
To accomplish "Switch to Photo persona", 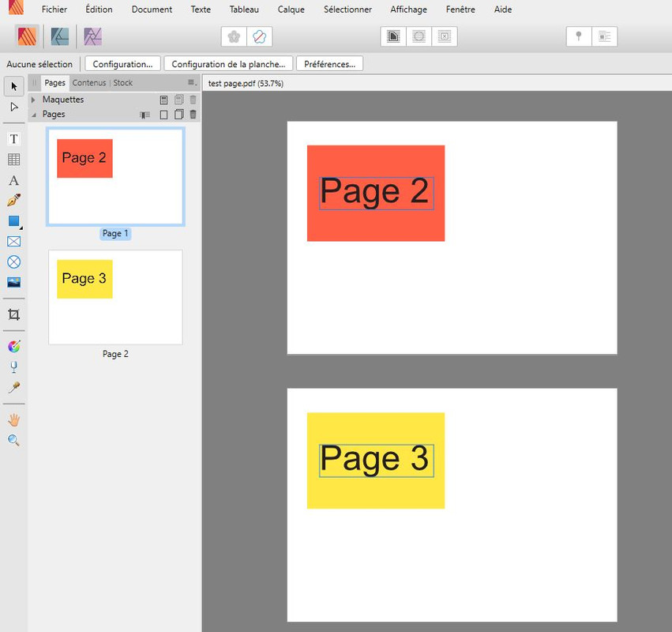I will coord(92,36).
